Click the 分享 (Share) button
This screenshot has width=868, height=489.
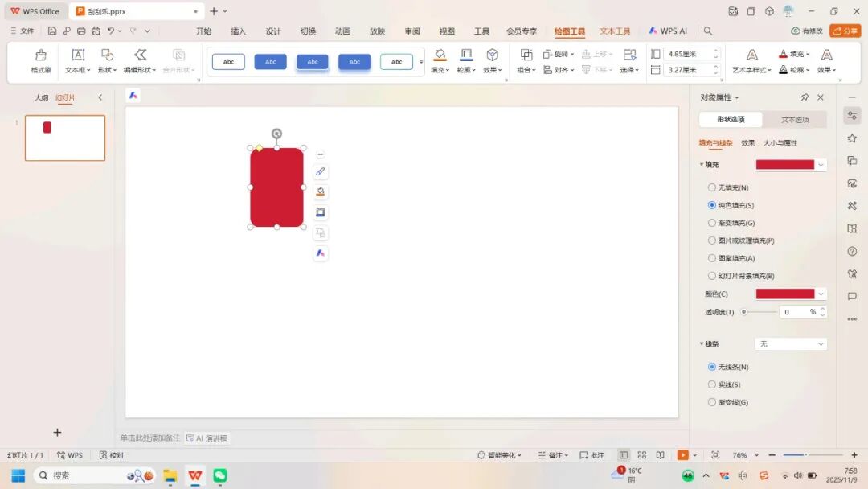(845, 31)
